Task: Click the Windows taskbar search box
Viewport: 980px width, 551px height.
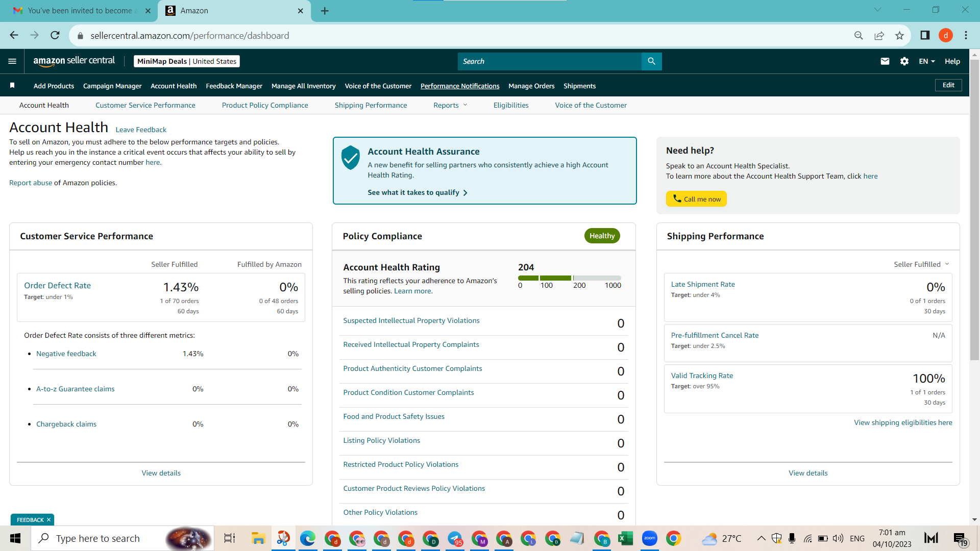Action: [x=122, y=538]
